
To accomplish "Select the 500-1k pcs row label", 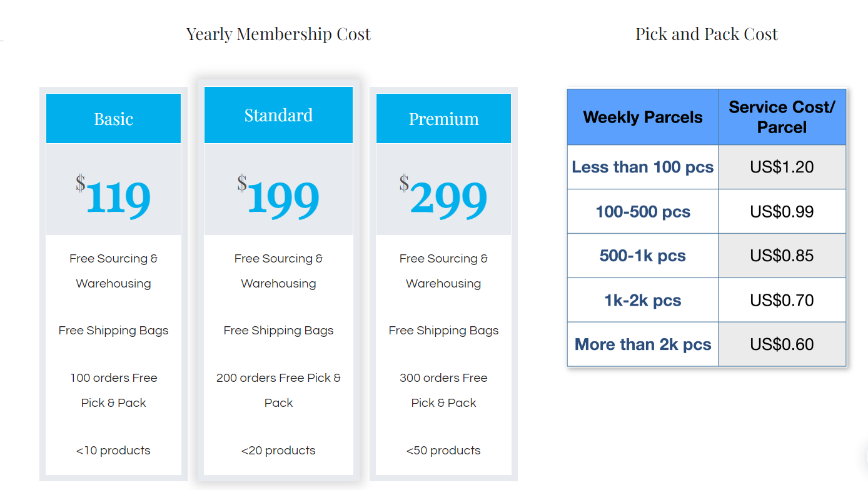I will tap(643, 256).
